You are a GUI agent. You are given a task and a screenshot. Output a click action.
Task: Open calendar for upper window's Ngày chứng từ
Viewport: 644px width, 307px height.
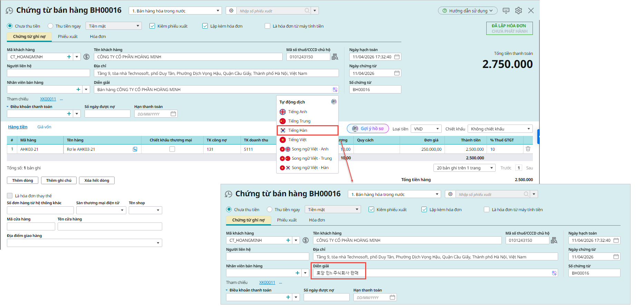[397, 73]
